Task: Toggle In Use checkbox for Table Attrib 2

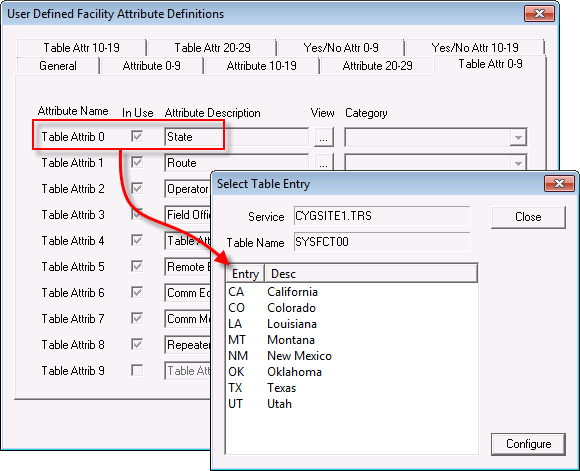Action: (137, 189)
